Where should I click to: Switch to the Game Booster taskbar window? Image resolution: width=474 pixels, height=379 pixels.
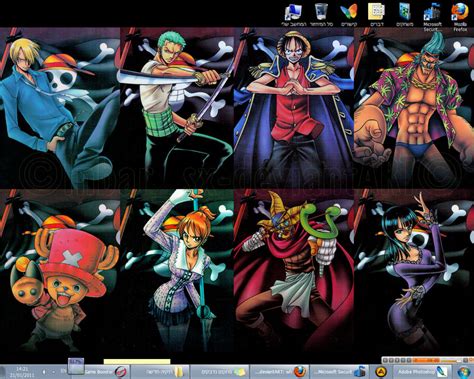[x=101, y=372]
